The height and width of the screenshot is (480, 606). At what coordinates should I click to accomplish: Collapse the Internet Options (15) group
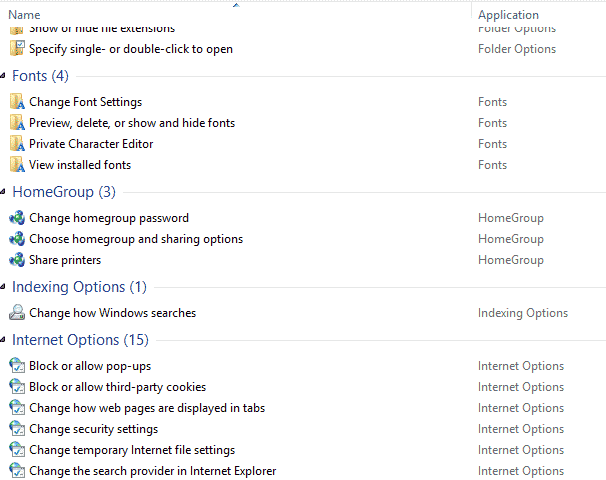tap(81, 340)
